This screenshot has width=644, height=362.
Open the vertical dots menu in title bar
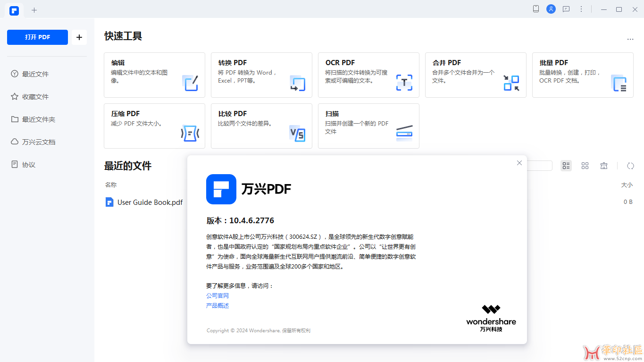click(581, 9)
